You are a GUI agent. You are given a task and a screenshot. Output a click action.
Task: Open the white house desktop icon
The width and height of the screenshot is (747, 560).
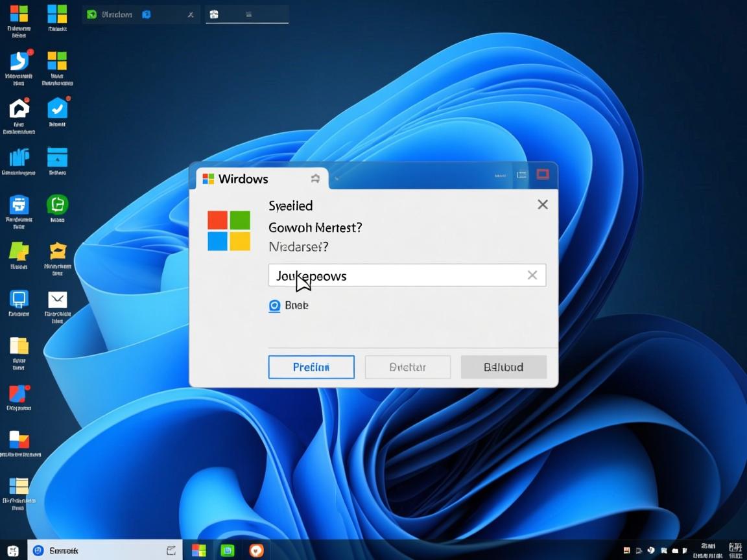click(x=19, y=108)
